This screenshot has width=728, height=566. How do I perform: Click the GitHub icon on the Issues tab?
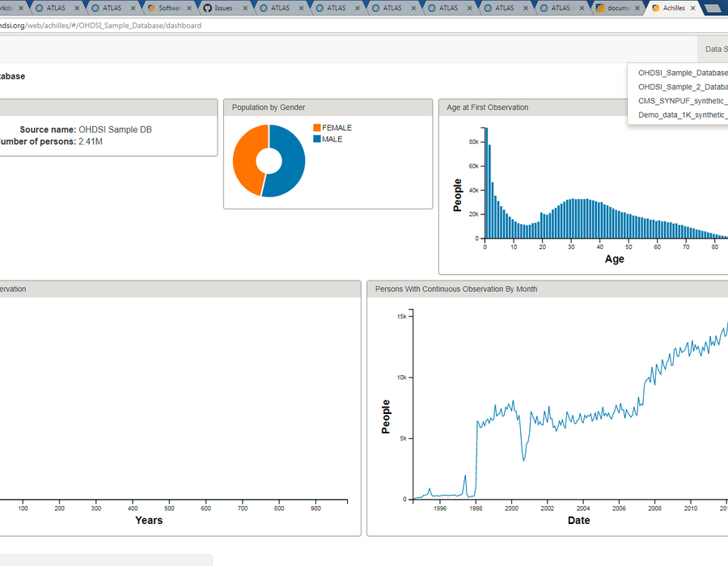click(208, 8)
